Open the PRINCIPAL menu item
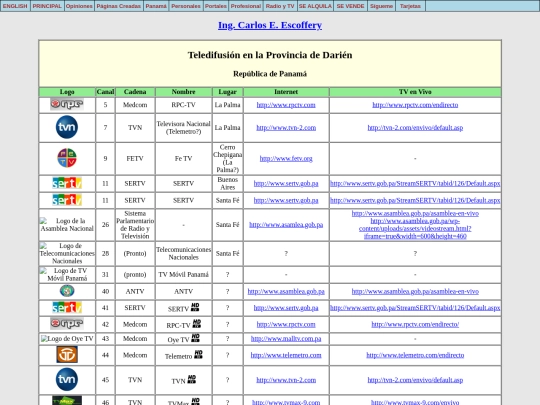Viewport: 540px width, 405px height. [x=47, y=6]
